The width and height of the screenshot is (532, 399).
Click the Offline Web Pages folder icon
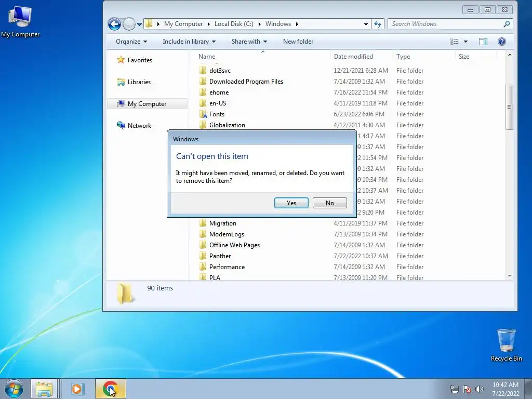pos(203,245)
